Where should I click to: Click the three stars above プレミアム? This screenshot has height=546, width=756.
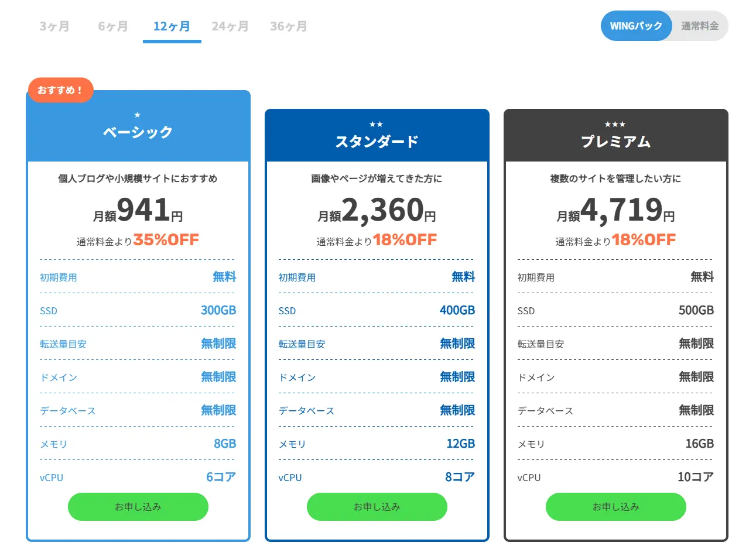615,124
